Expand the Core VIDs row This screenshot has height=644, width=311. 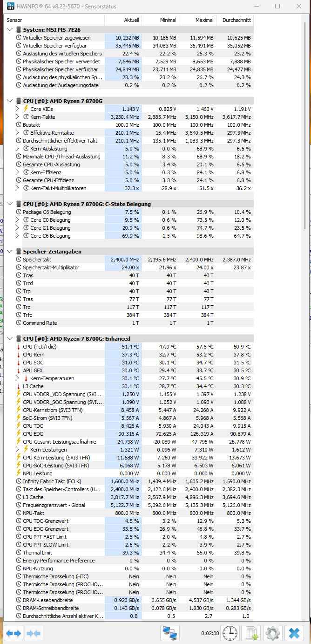coord(18,109)
